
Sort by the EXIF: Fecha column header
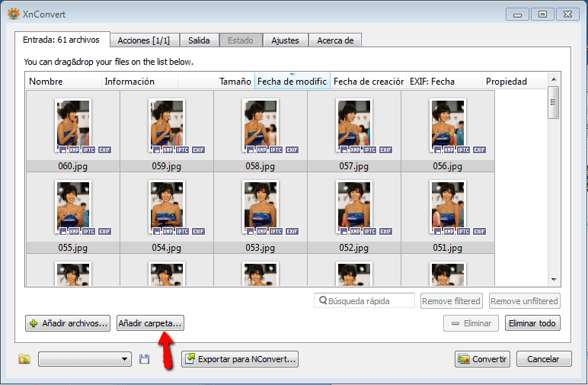(444, 81)
